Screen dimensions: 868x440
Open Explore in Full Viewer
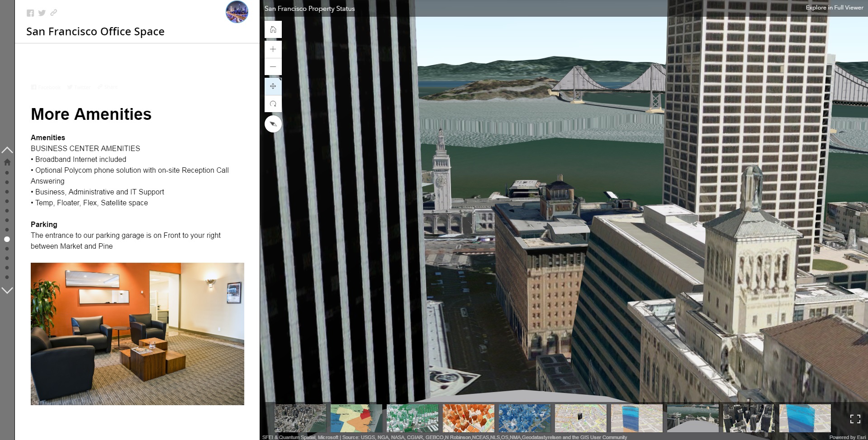[x=834, y=8]
